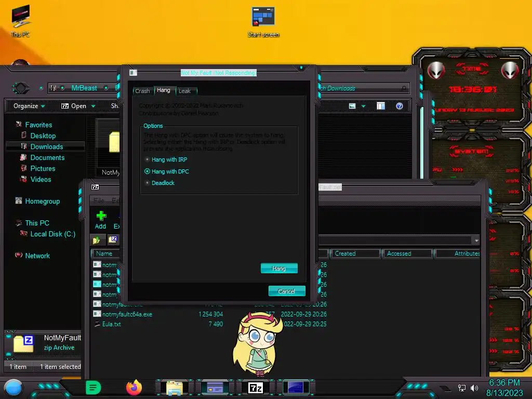The width and height of the screenshot is (532, 399).
Task: Open Explorer help question mark icon
Action: [x=400, y=106]
